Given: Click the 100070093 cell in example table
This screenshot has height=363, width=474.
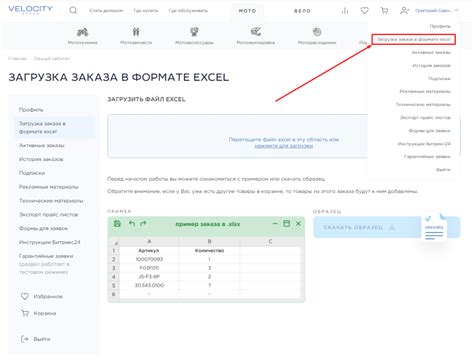Looking at the screenshot, I should tap(149, 259).
